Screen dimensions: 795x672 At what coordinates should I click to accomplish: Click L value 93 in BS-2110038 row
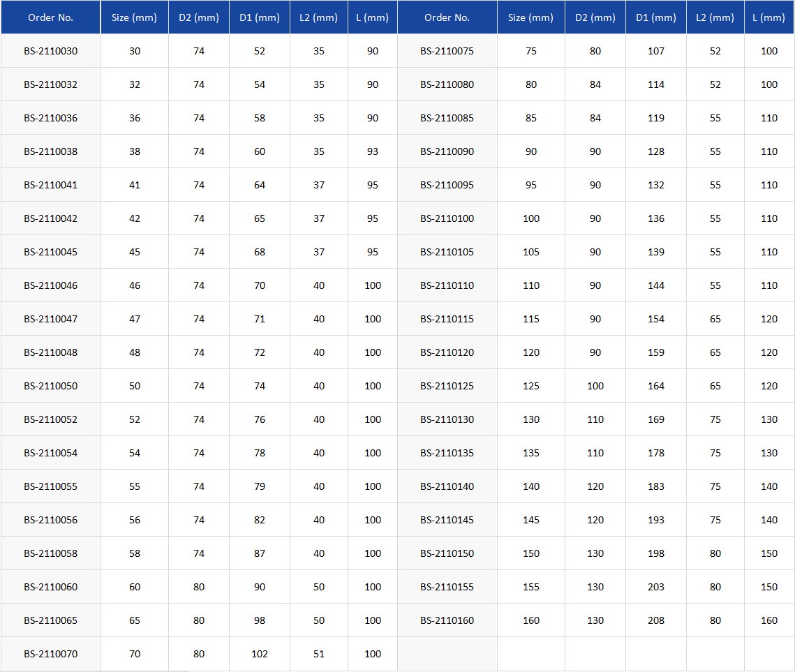pos(373,151)
